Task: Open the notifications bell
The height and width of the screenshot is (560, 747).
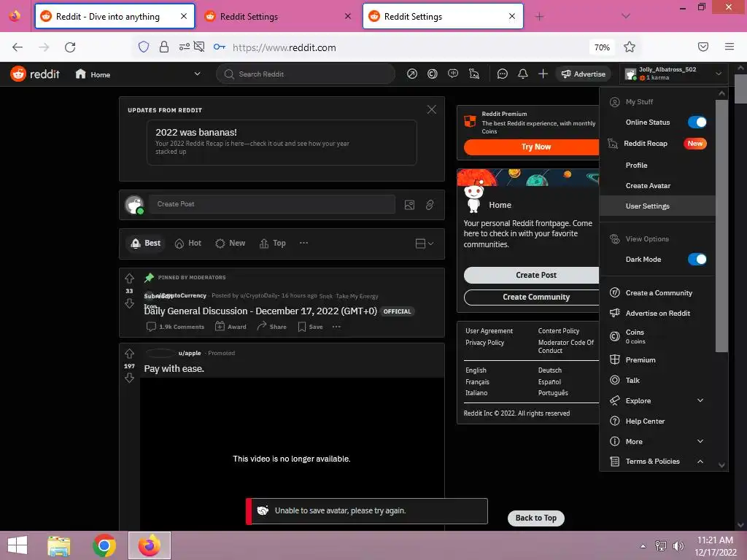Action: [522, 74]
